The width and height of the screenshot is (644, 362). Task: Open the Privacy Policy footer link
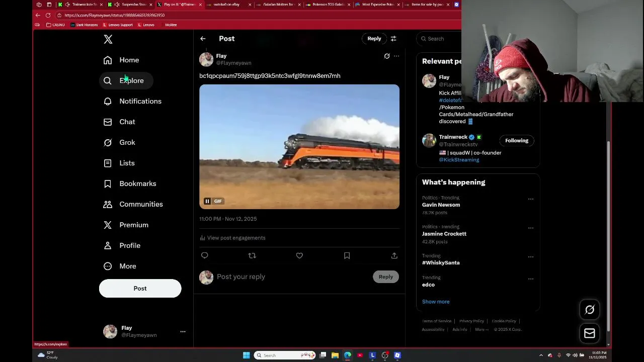471,321
